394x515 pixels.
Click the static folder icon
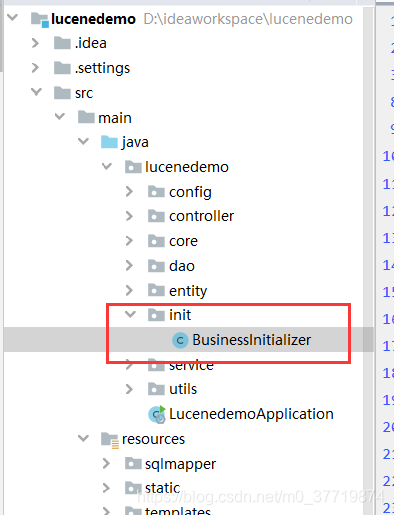[133, 488]
